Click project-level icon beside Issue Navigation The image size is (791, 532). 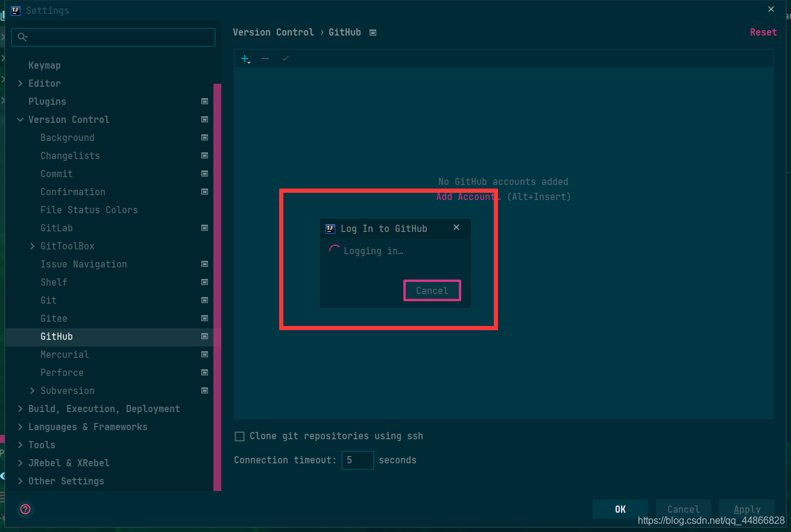(x=205, y=264)
